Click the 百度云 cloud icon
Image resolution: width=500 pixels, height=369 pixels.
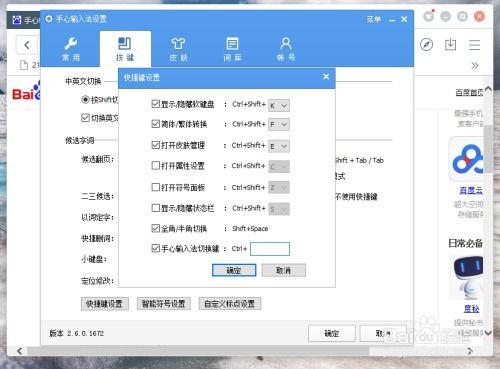[x=467, y=159]
